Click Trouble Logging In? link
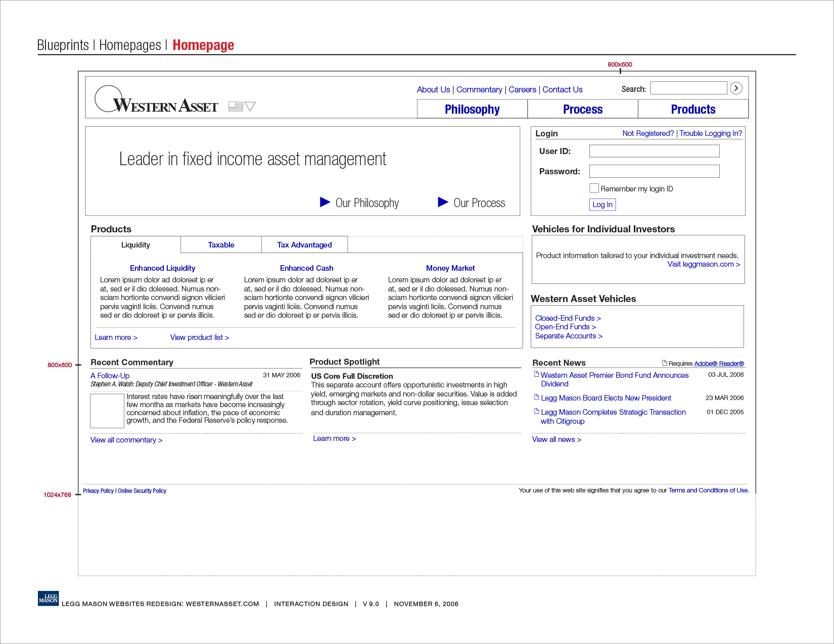 [711, 133]
